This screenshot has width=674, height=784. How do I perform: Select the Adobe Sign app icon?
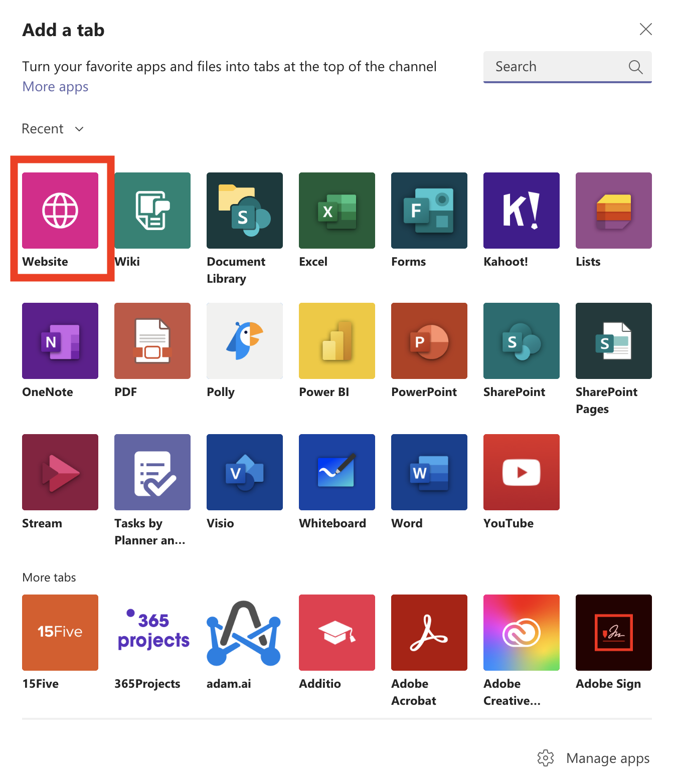point(614,633)
